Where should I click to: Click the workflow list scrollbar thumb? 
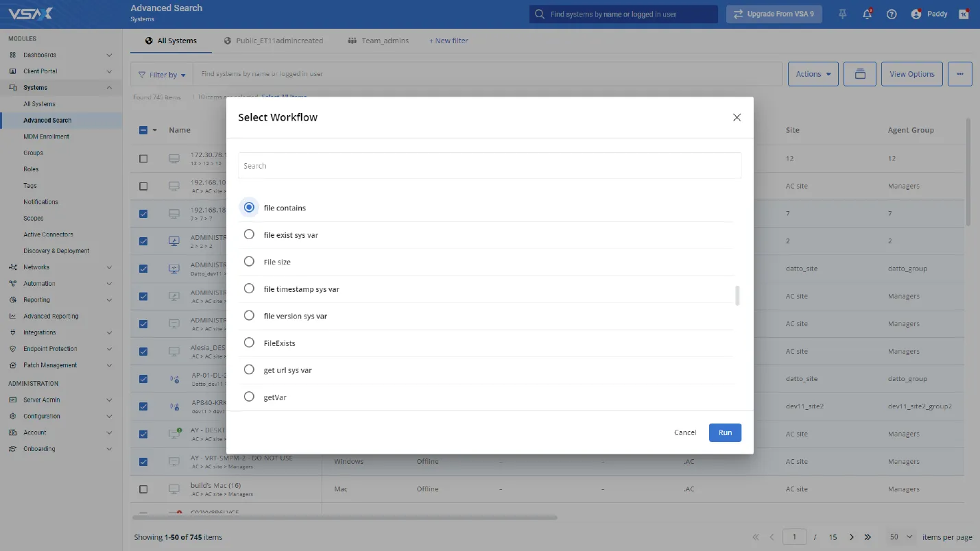click(737, 296)
